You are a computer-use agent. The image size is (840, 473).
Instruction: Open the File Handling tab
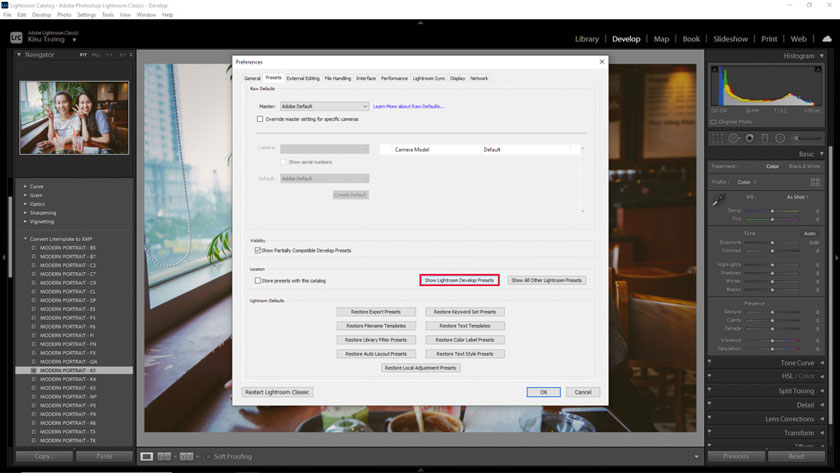(338, 78)
